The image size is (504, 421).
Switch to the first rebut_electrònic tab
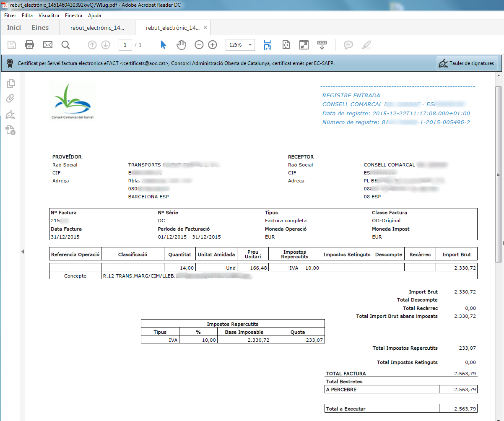97,28
